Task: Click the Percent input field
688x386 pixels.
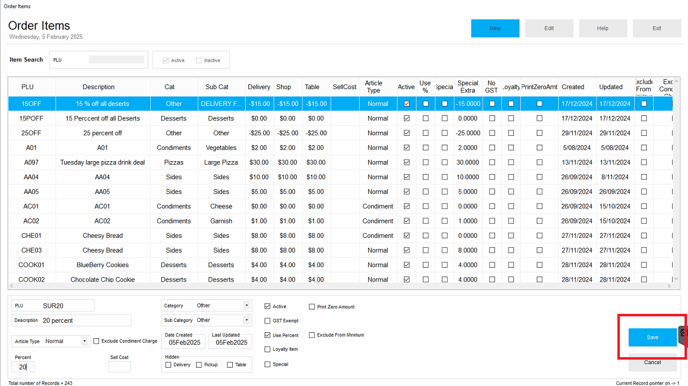Action: point(23,367)
